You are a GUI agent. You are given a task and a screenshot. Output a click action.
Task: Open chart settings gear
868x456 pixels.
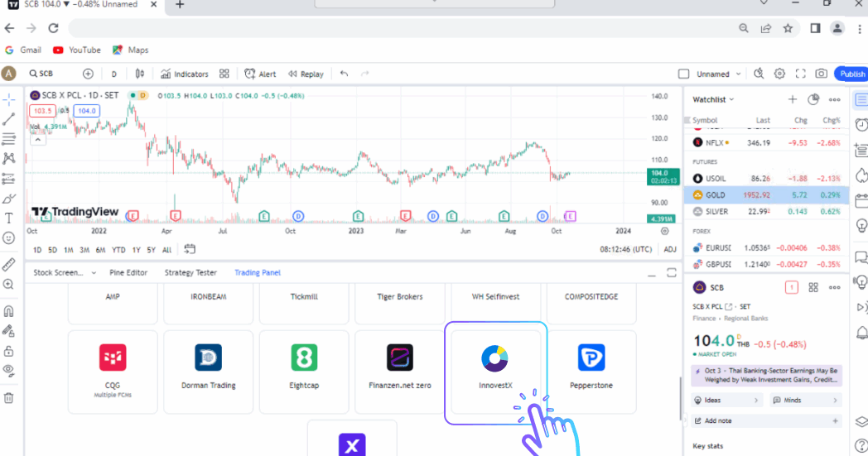[x=779, y=74]
